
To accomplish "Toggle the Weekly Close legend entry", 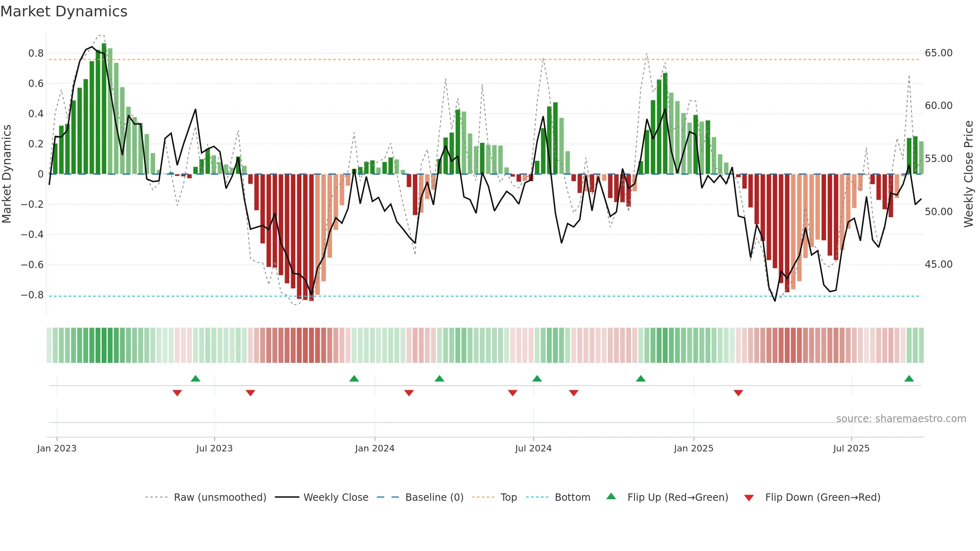I will tap(322, 497).
